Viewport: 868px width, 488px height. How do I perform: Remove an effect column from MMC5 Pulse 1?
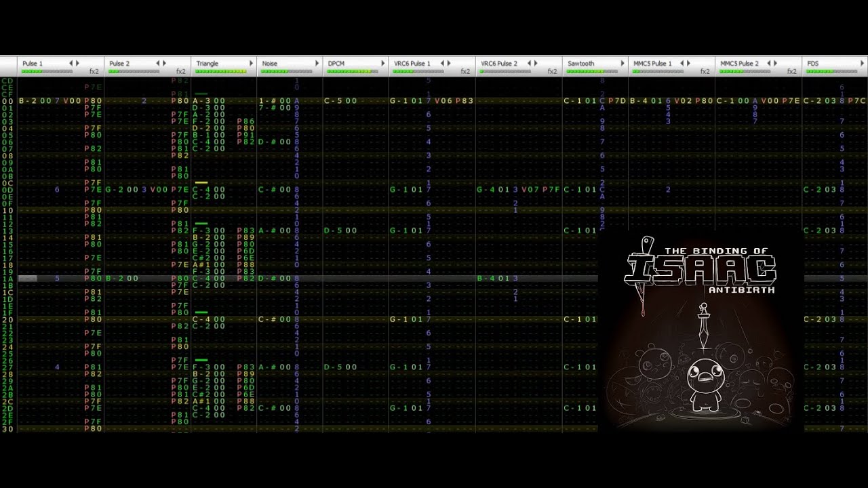(682, 63)
